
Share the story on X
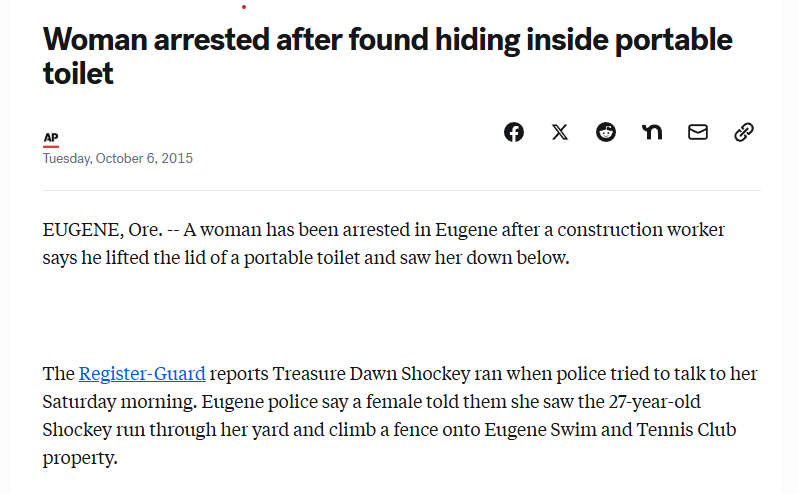[560, 132]
